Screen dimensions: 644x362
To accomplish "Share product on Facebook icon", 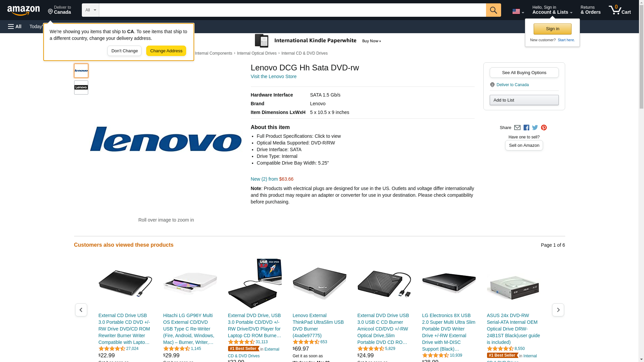I will pos(526,128).
